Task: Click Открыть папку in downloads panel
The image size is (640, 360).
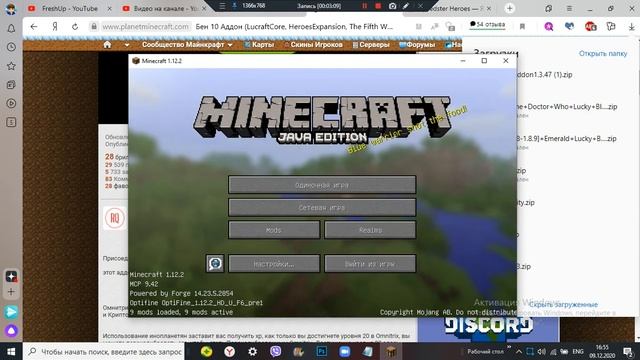Action: [603, 53]
